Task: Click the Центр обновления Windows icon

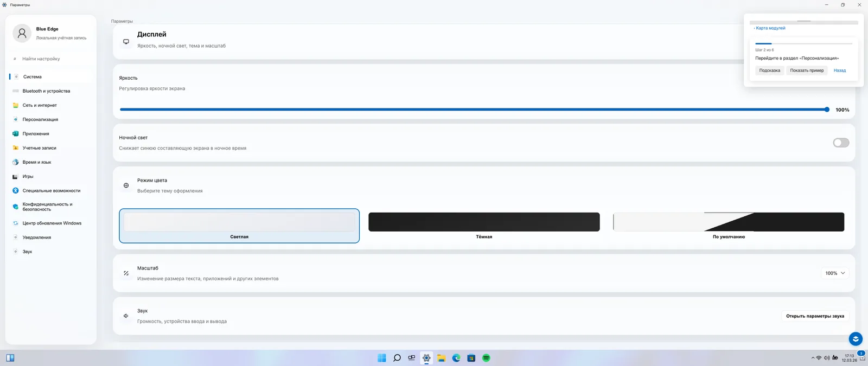Action: pyautogui.click(x=16, y=223)
